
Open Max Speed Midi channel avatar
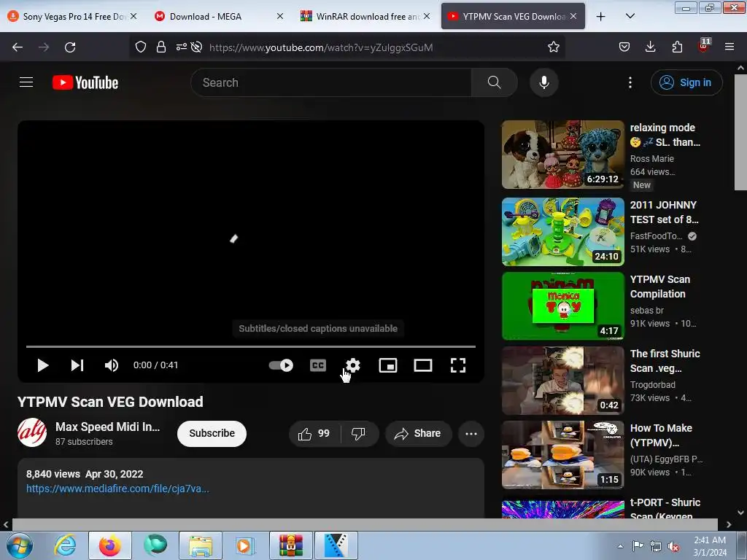[x=32, y=433]
